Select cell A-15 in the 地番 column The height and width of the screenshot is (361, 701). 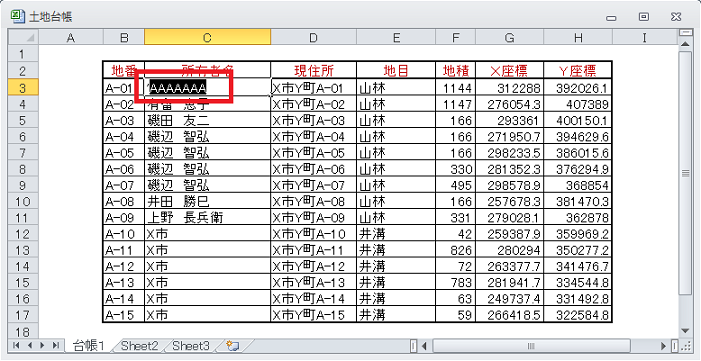[124, 315]
